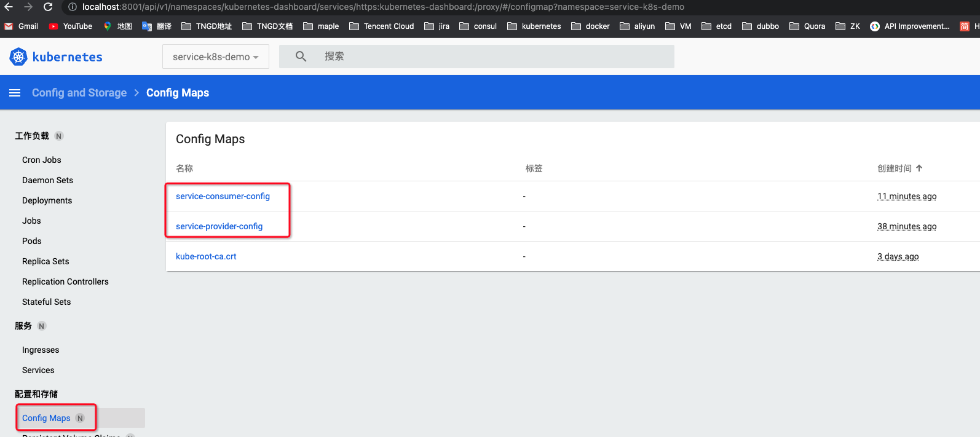The image size is (980, 437).
Task: Open the 翻译 translate bookmark
Action: click(157, 26)
